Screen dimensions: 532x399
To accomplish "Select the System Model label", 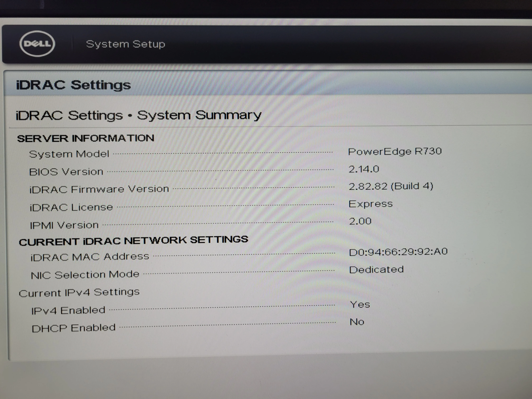I will coord(69,154).
